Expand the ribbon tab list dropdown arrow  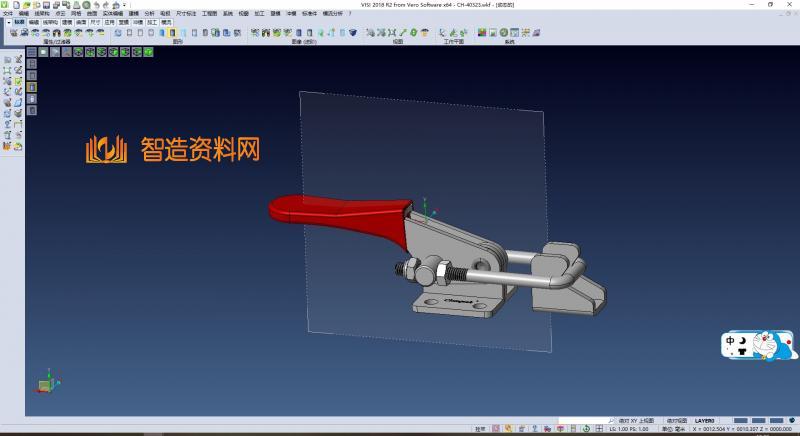(9, 22)
